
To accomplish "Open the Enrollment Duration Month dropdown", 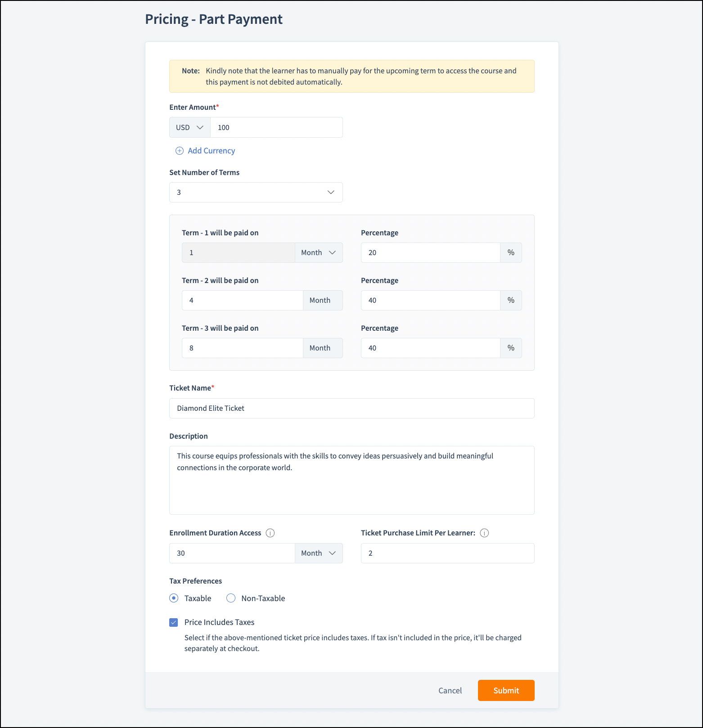I will (x=319, y=553).
